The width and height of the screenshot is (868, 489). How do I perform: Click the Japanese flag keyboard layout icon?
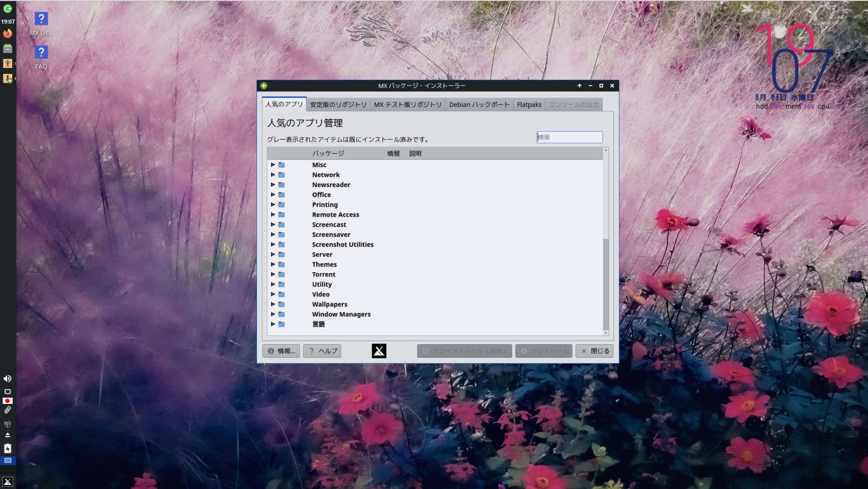pos(8,401)
